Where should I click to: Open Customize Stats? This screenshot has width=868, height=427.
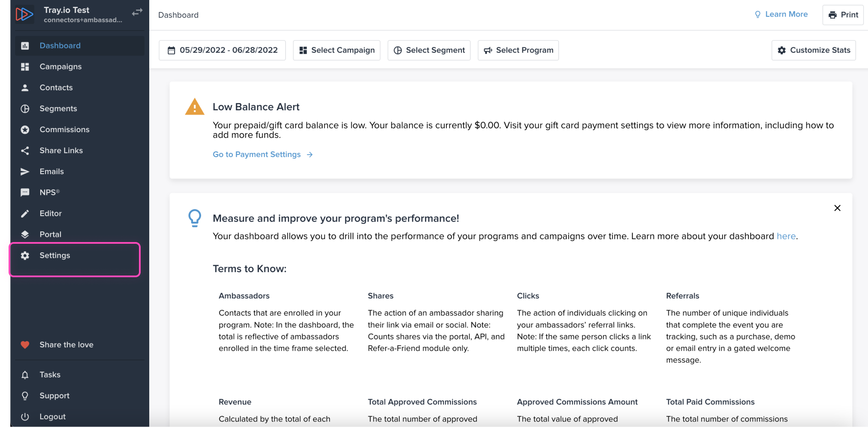pyautogui.click(x=814, y=50)
